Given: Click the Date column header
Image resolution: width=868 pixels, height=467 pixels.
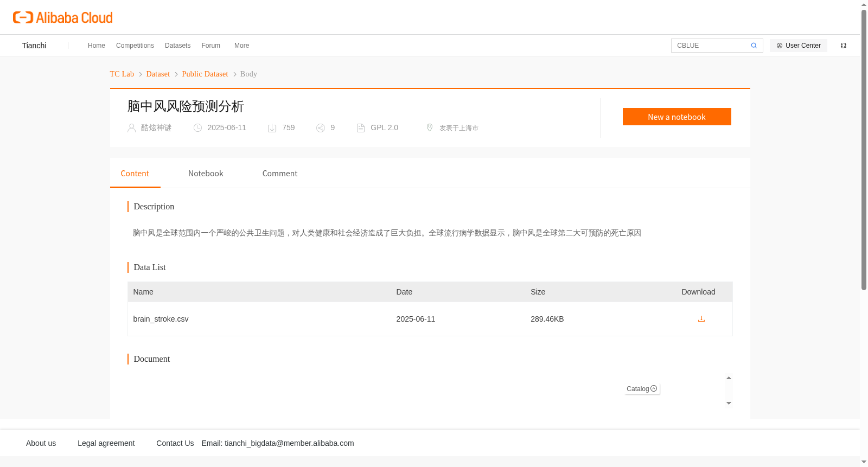Looking at the screenshot, I should [404, 292].
